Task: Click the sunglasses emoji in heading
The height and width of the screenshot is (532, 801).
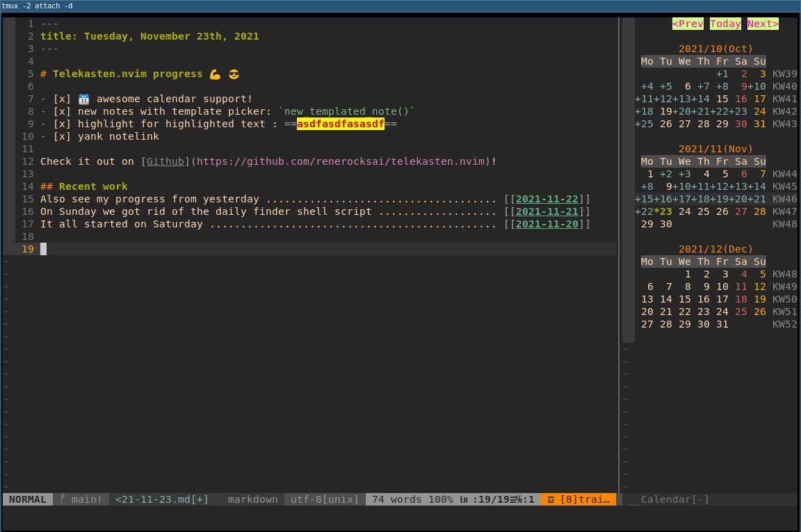Action: (234, 74)
